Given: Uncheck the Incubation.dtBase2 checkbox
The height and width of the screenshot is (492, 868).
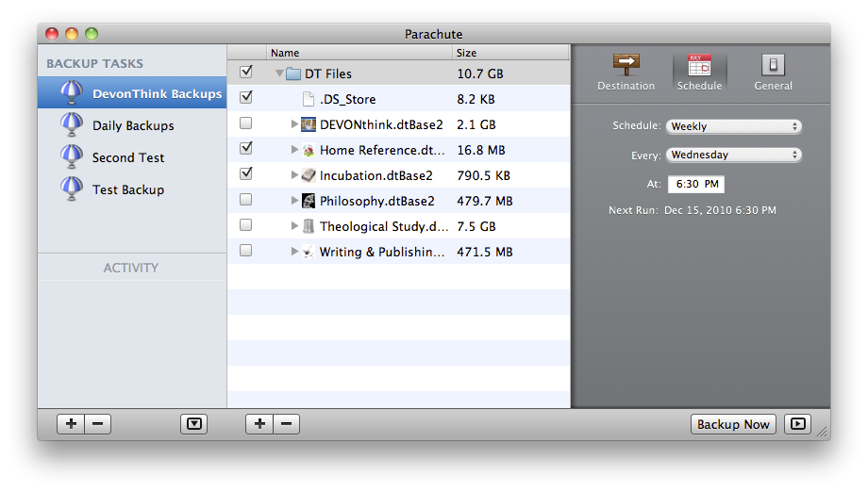Looking at the screenshot, I should click(246, 173).
